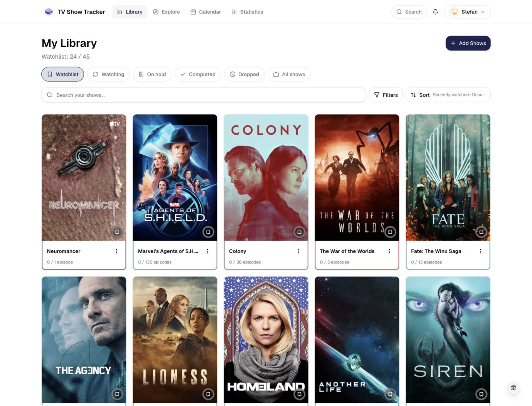Click the 'My Library' heading
Screen dimensions: 532x406
coord(69,43)
